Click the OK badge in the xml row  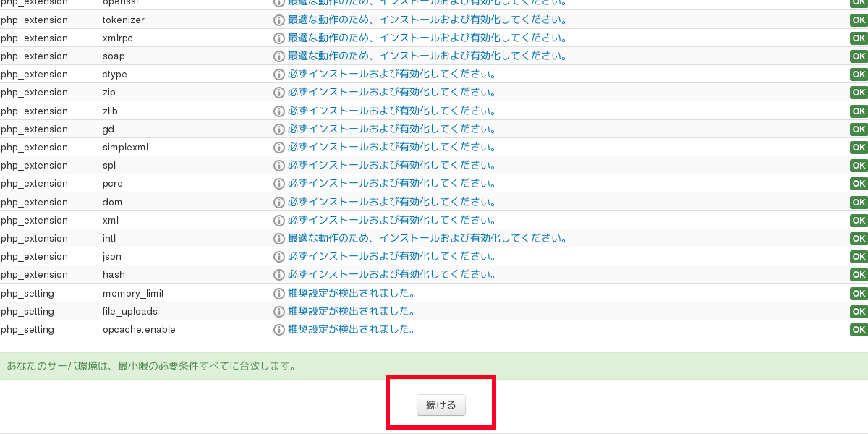click(x=859, y=220)
